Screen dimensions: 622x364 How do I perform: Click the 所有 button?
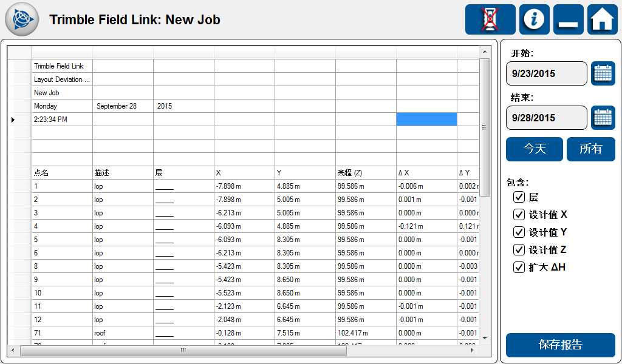click(x=590, y=149)
